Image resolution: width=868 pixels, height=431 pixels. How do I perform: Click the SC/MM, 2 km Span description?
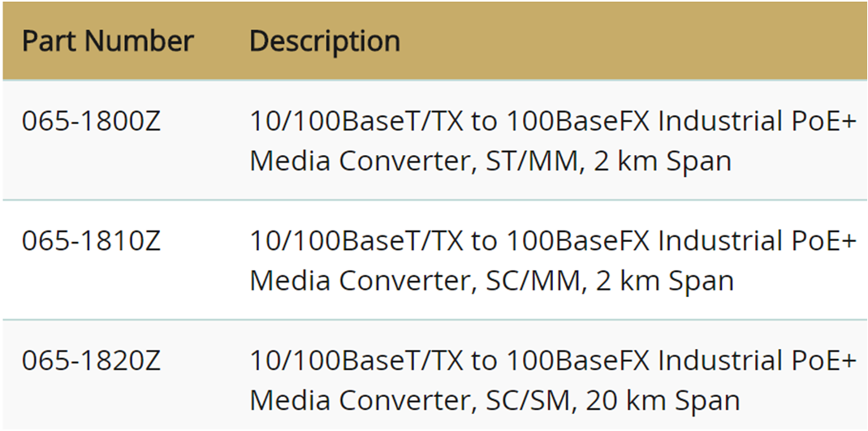610,281
